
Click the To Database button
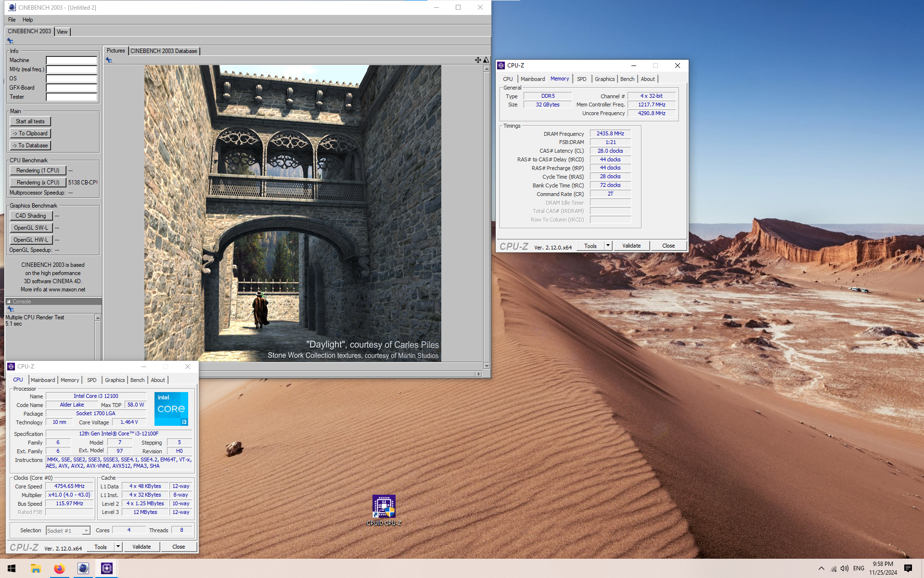(30, 145)
